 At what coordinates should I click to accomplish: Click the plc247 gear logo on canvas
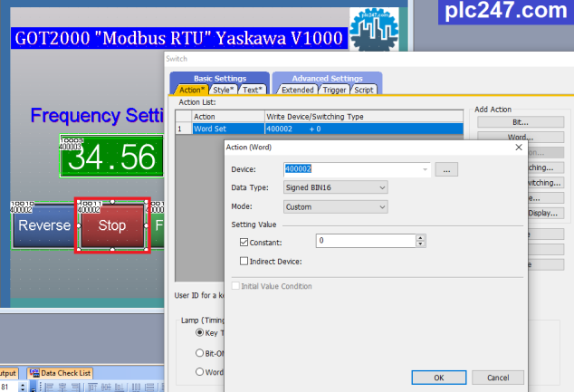[x=374, y=29]
